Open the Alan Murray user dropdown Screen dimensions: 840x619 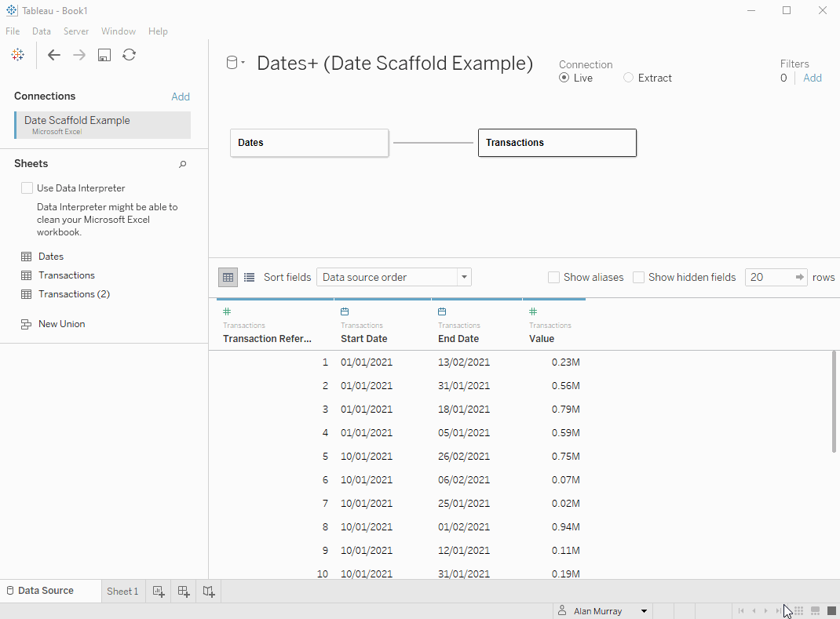pyautogui.click(x=644, y=611)
